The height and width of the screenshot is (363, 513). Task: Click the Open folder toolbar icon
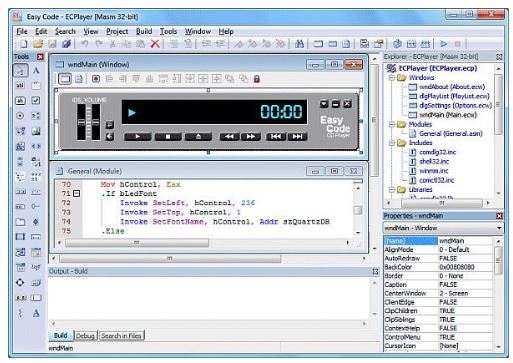(38, 44)
